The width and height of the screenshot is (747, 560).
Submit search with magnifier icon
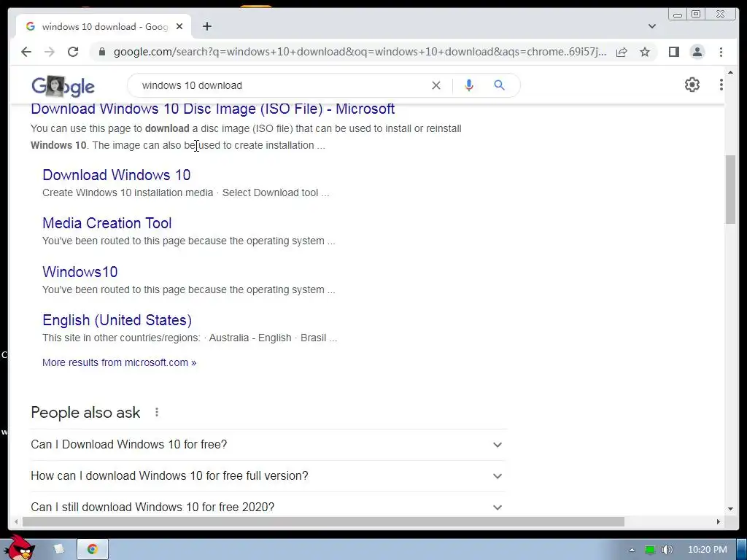point(499,85)
